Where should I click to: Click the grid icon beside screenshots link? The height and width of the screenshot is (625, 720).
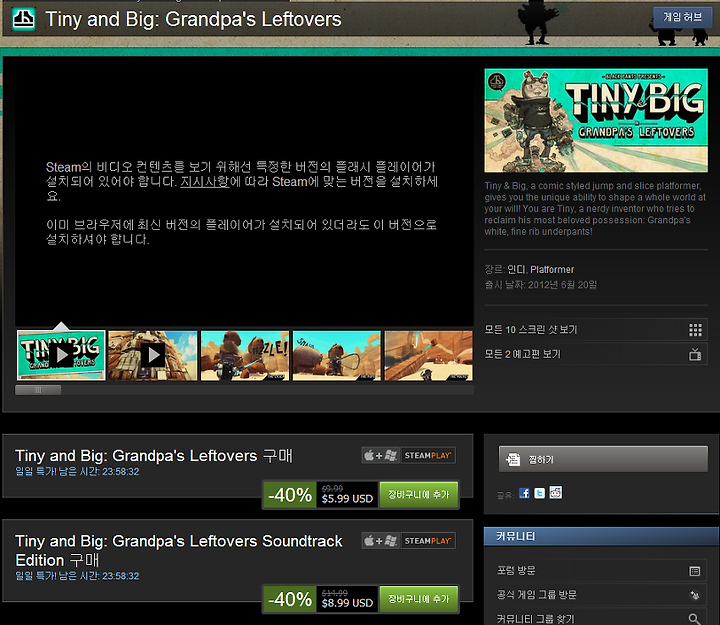click(x=695, y=330)
